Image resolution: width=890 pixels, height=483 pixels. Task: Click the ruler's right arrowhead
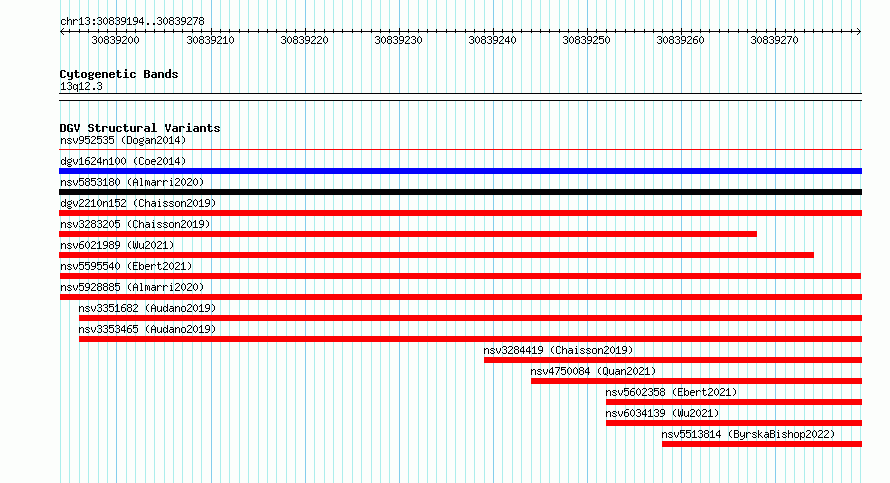(x=858, y=32)
